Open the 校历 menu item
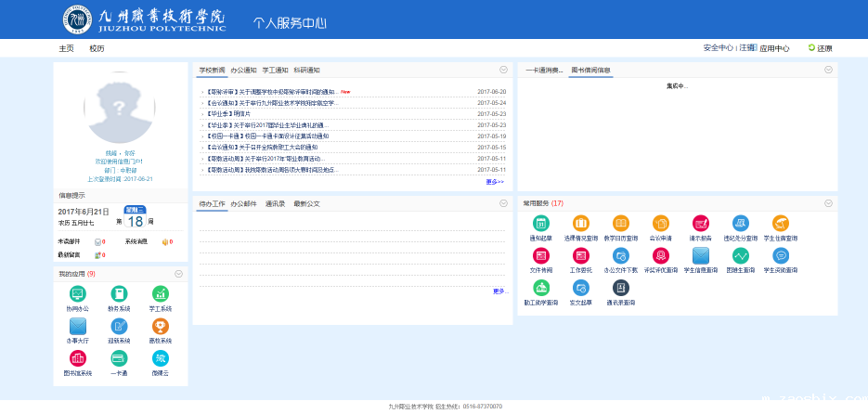The height and width of the screenshot is (414, 868). pyautogui.click(x=97, y=48)
